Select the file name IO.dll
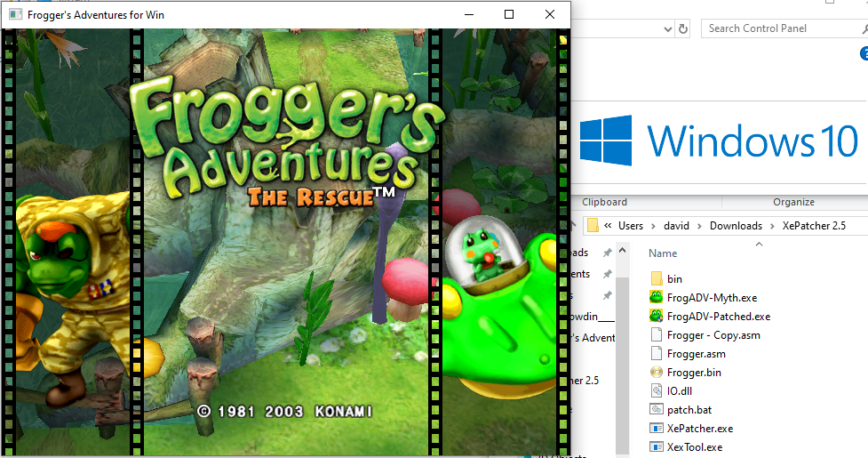868x458 pixels. coord(680,391)
